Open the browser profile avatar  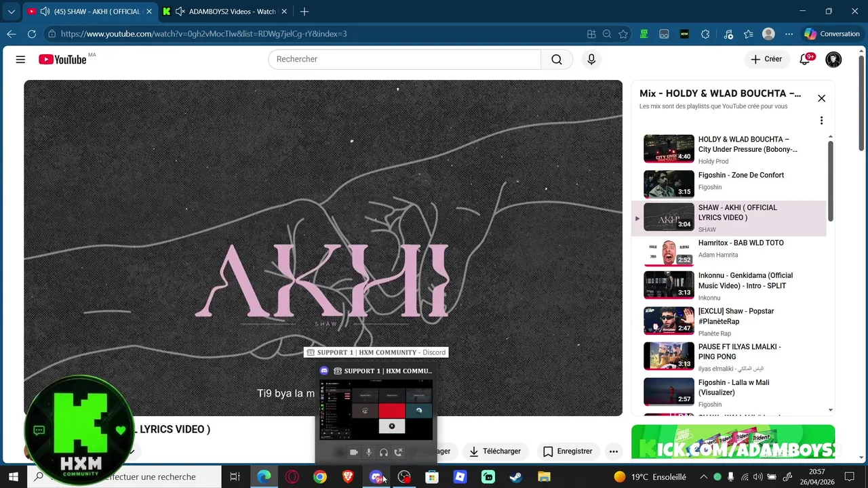coord(768,34)
